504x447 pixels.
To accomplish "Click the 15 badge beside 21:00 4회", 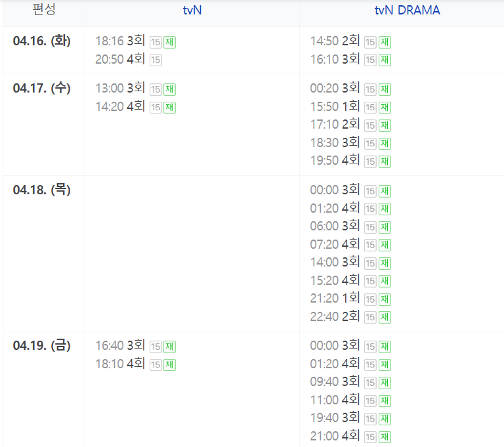I will point(370,437).
